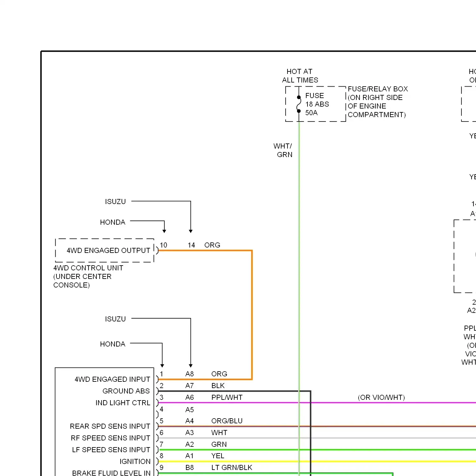476x476 pixels.
Task: Click the 'REAR SPD SENS INPUT' label
Action: coord(110,426)
